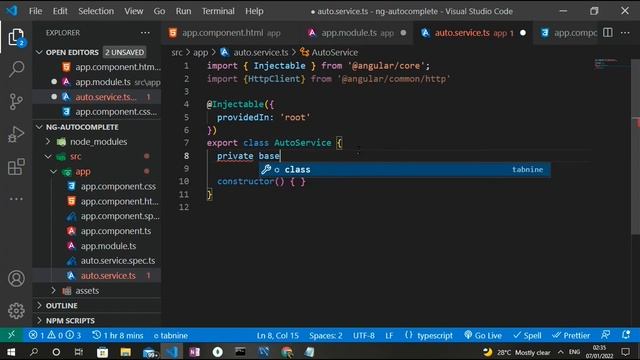Click the editor vertical scrollbar
Screen dimensions: 640x360
636,147
